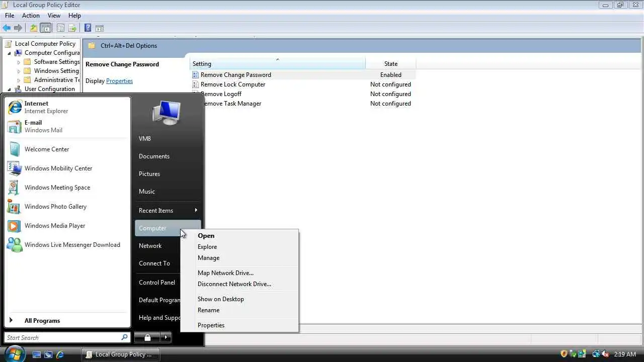Click the magnifier icon in Start Search
The image size is (644, 362).
point(124,337)
